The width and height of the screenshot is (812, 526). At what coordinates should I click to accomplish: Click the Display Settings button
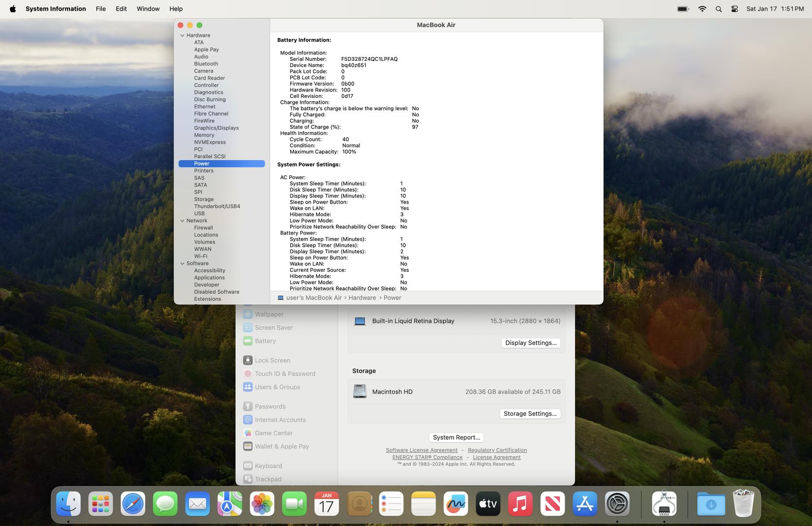pyautogui.click(x=531, y=343)
